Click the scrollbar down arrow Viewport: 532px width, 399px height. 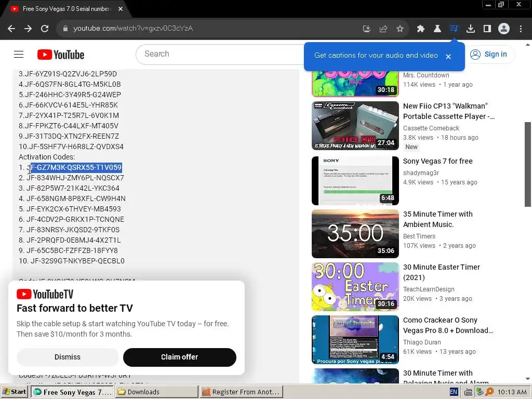tap(528, 379)
